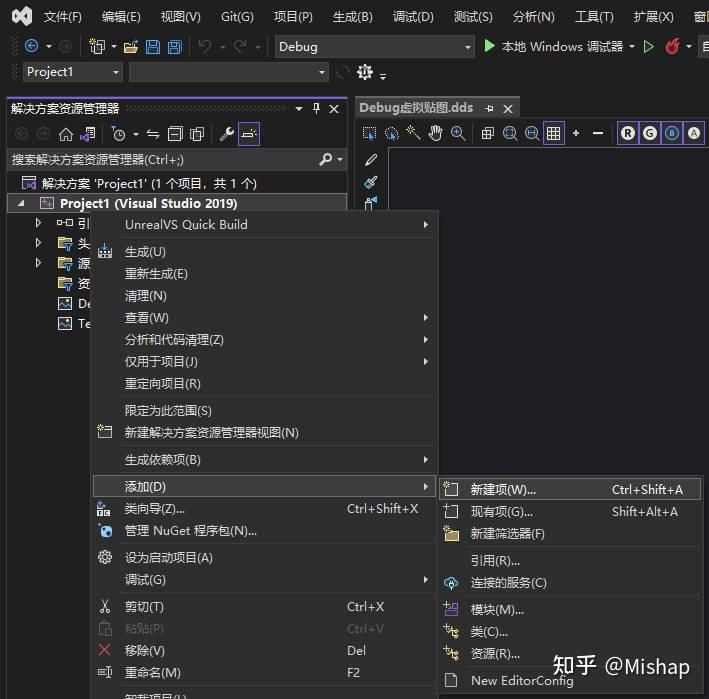Click show all files icon
Viewport: 709px width, 699px height.
coord(197,134)
